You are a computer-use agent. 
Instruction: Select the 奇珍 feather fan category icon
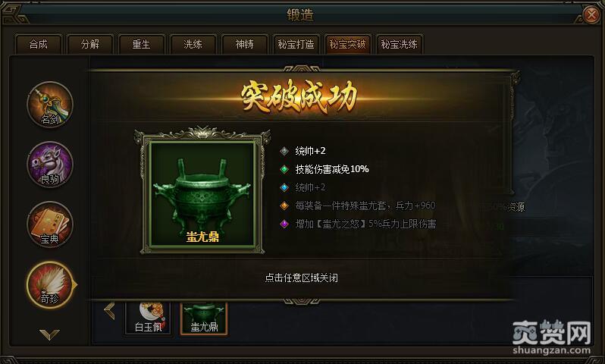pyautogui.click(x=50, y=285)
